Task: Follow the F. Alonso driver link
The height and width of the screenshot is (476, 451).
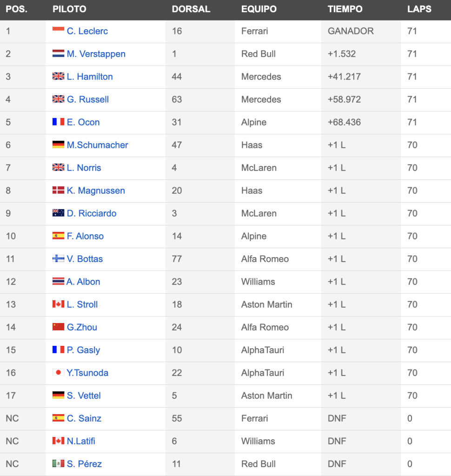Action: coord(86,236)
